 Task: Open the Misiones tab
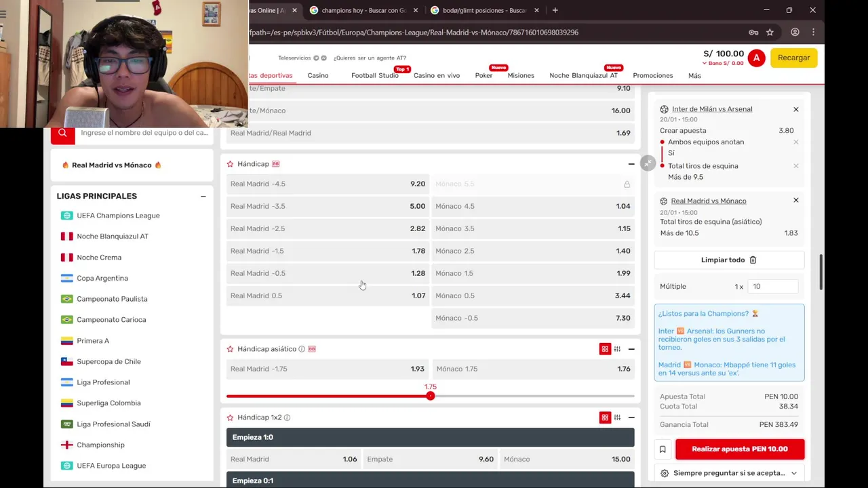click(521, 75)
